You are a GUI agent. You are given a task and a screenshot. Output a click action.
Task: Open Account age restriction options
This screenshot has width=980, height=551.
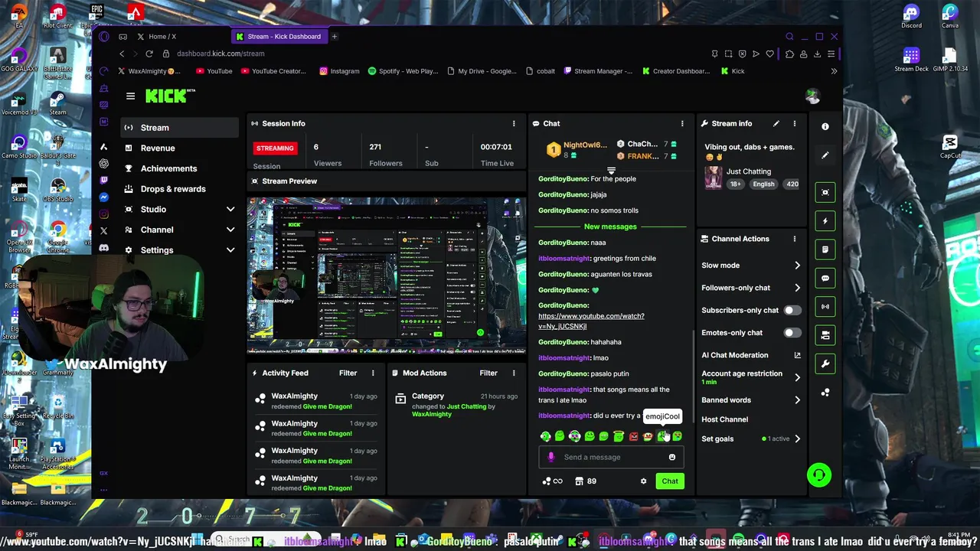point(751,377)
